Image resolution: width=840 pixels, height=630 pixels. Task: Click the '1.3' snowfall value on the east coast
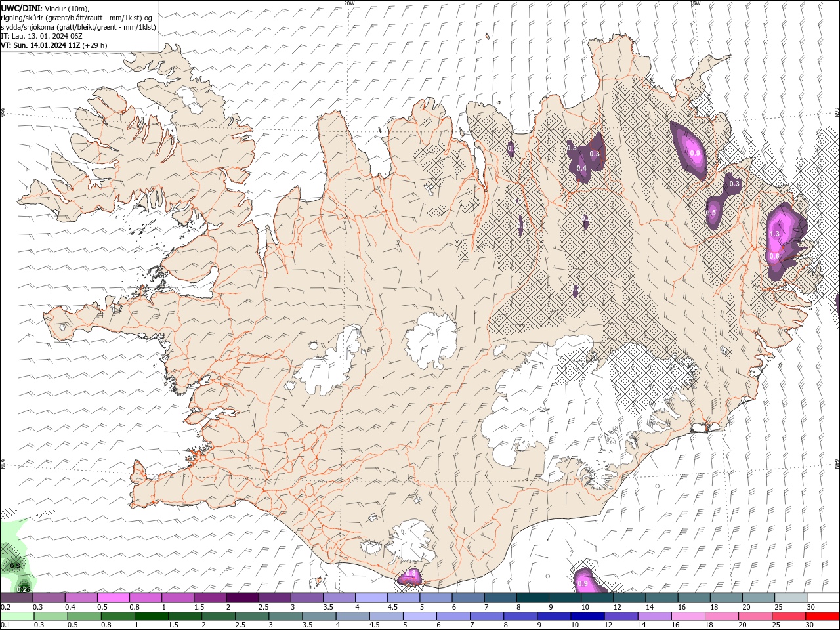point(774,234)
